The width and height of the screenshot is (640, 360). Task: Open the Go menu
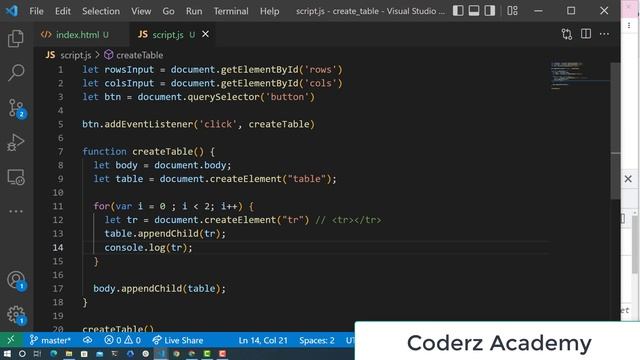coord(168,11)
